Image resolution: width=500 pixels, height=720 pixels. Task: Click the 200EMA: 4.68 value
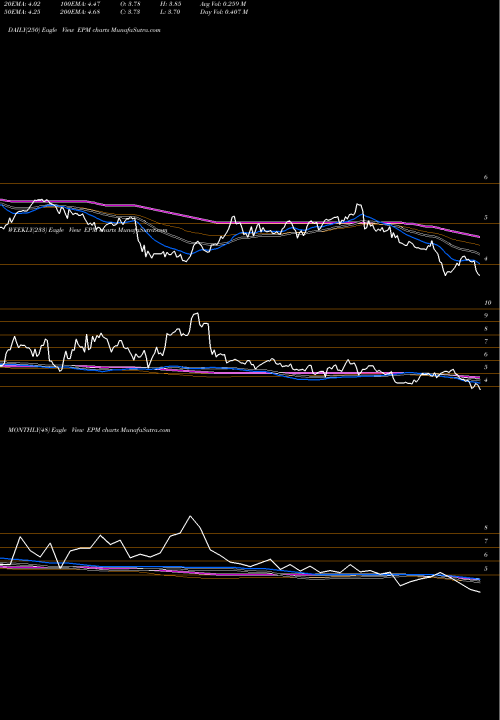coord(80,12)
